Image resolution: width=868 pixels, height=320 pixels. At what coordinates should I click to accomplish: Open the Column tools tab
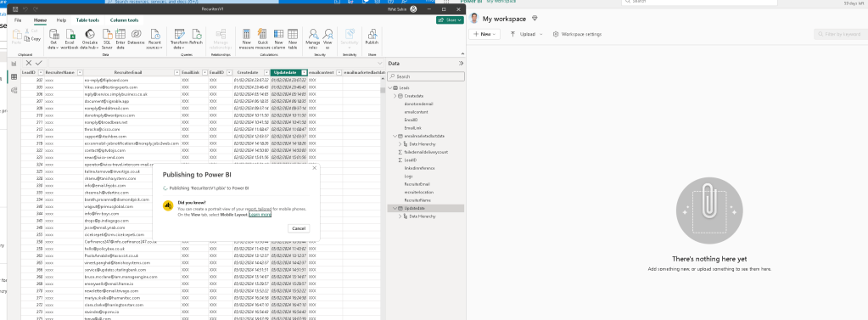click(124, 20)
